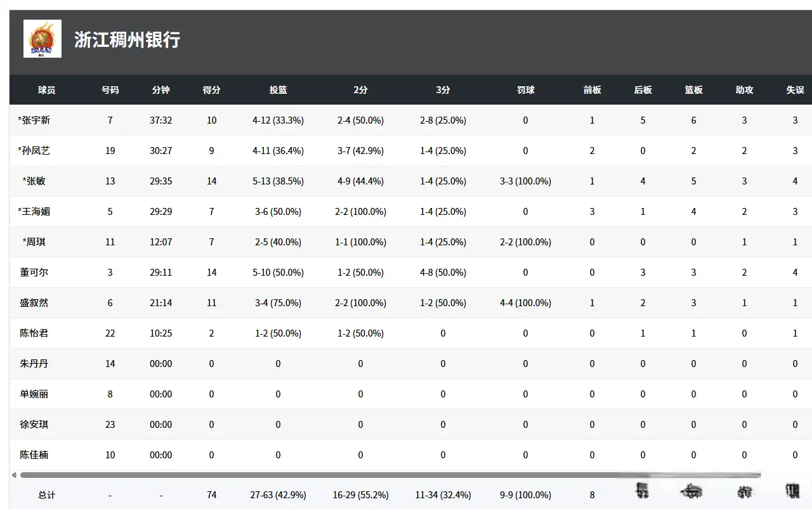812x509 pixels.
Task: Click the 失误 column header
Action: click(795, 90)
